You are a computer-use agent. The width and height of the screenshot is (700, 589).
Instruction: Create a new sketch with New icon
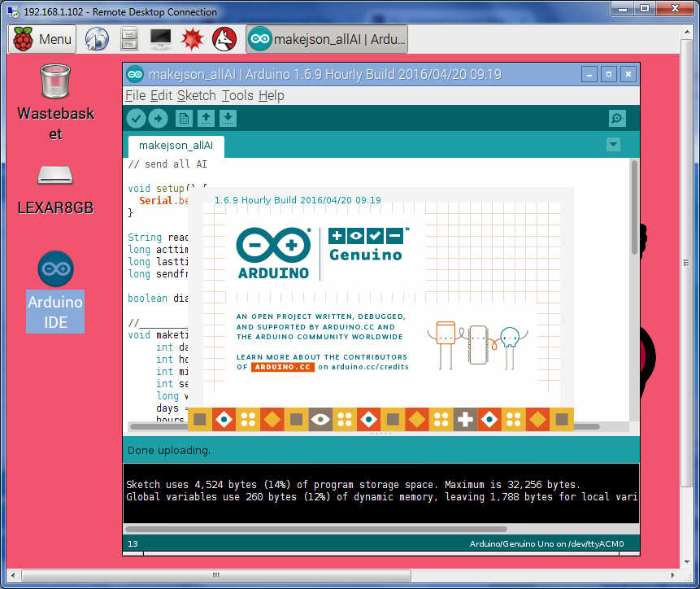pos(185,119)
